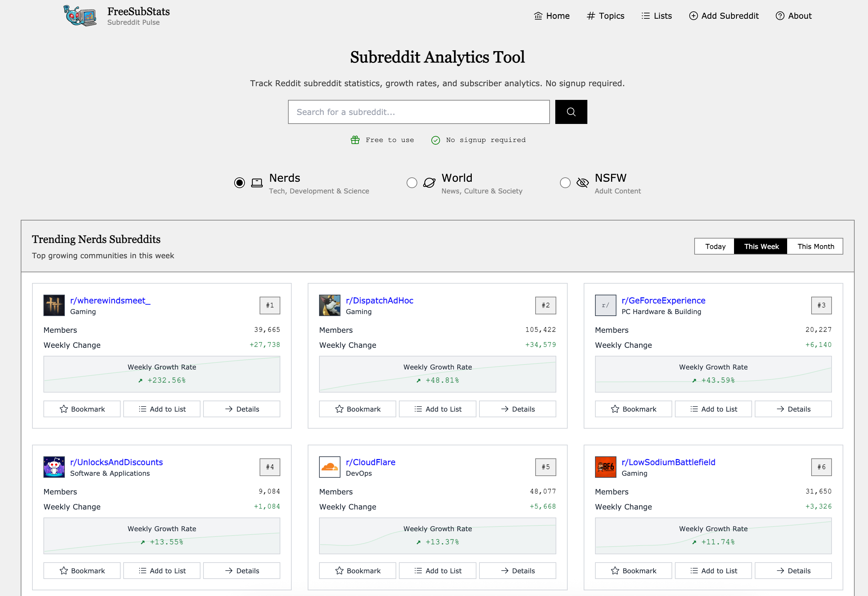Bookmark the r/wherewindsmeet_ subreddit
Viewport: 868px width, 596px height.
point(82,409)
